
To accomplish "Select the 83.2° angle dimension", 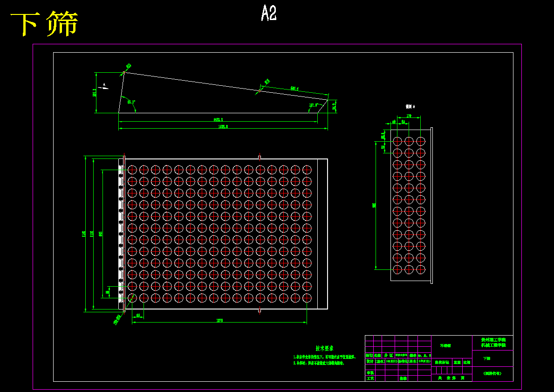I will 131,102.
